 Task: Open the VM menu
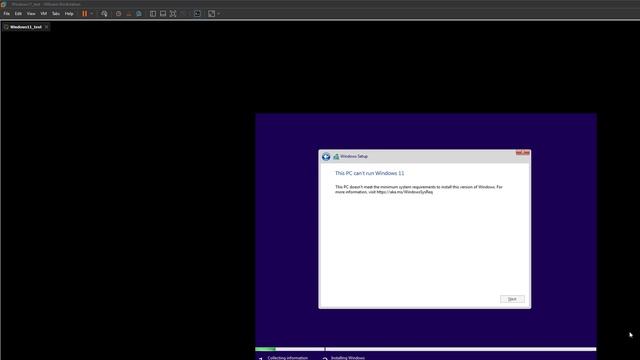[x=44, y=13]
